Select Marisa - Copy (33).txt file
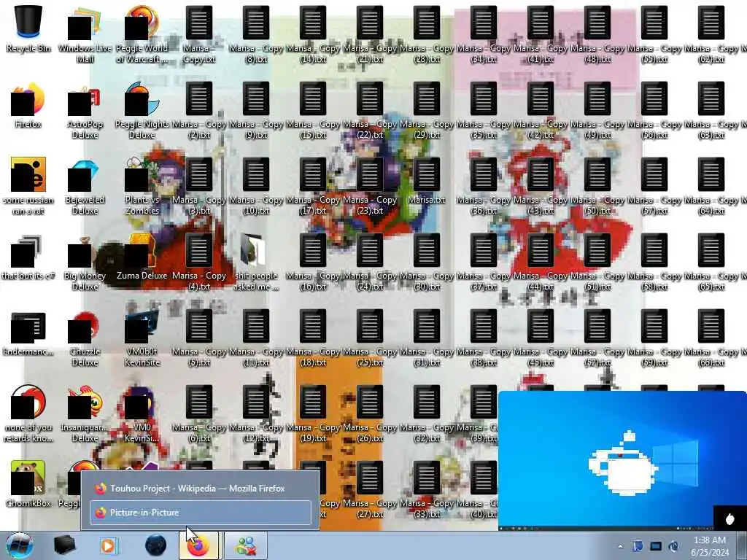 pos(426,489)
